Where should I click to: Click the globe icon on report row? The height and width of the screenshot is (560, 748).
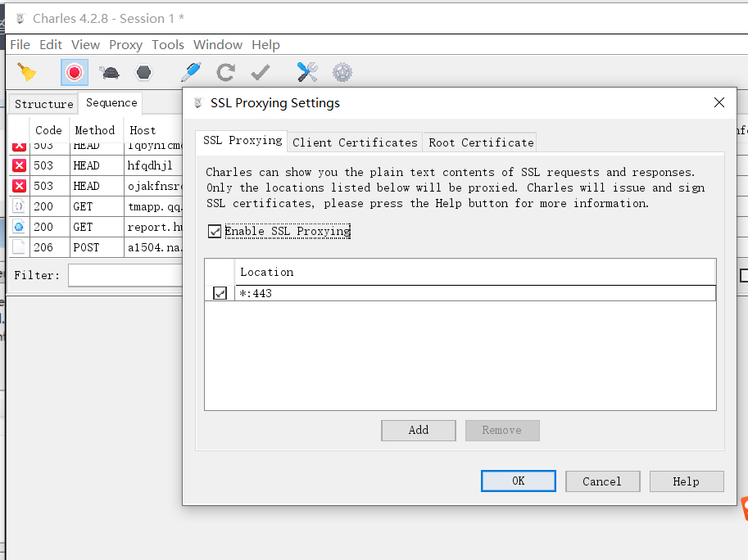[x=19, y=227]
